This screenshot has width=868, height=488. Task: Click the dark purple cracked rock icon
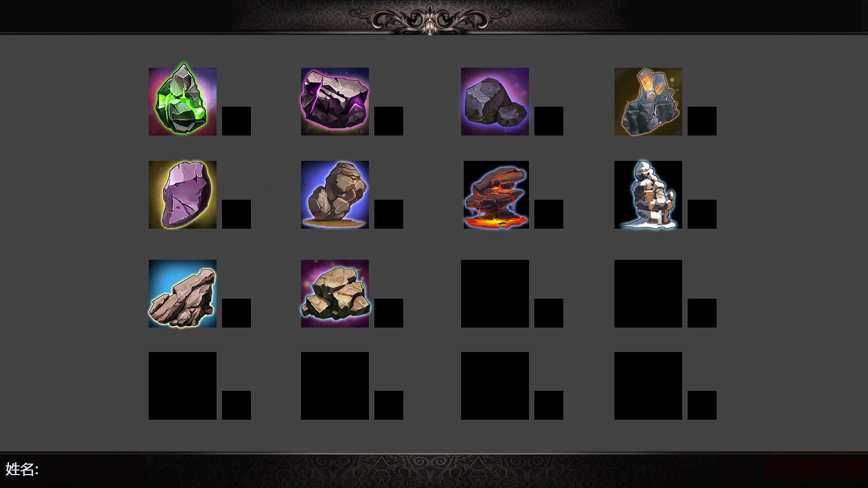tap(335, 102)
